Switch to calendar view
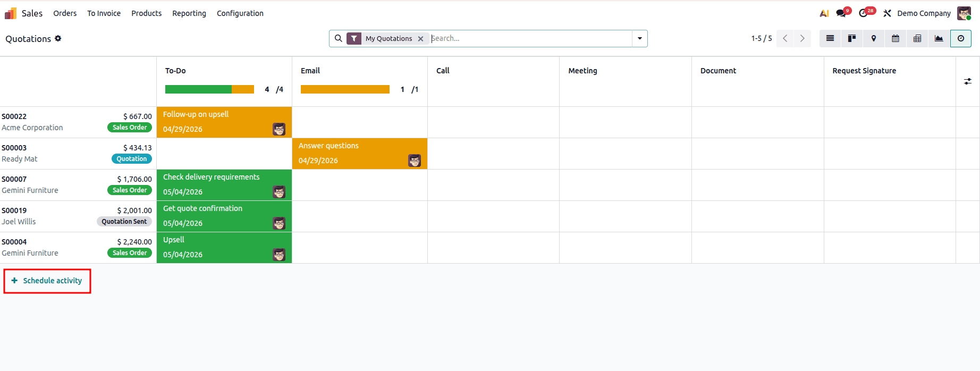980x371 pixels. click(x=895, y=38)
